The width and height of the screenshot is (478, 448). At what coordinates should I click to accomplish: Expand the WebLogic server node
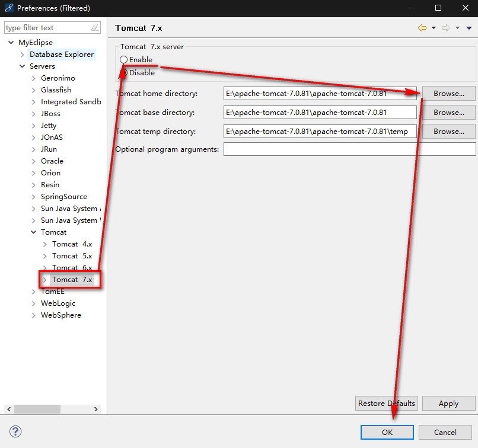coord(34,303)
